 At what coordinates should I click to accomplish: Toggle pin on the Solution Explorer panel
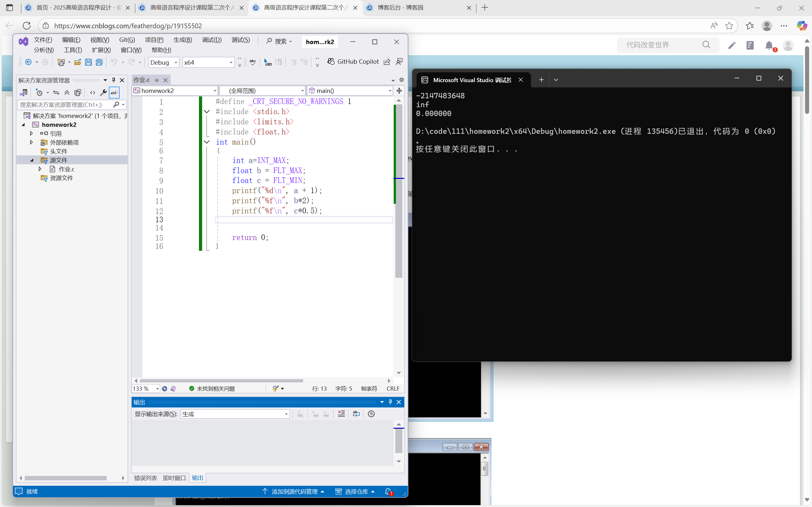coord(113,80)
